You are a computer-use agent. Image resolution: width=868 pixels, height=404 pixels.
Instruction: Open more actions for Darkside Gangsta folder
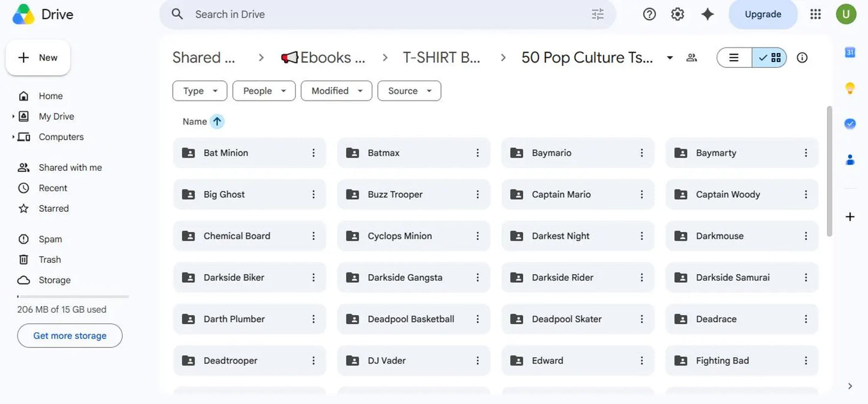coord(478,277)
